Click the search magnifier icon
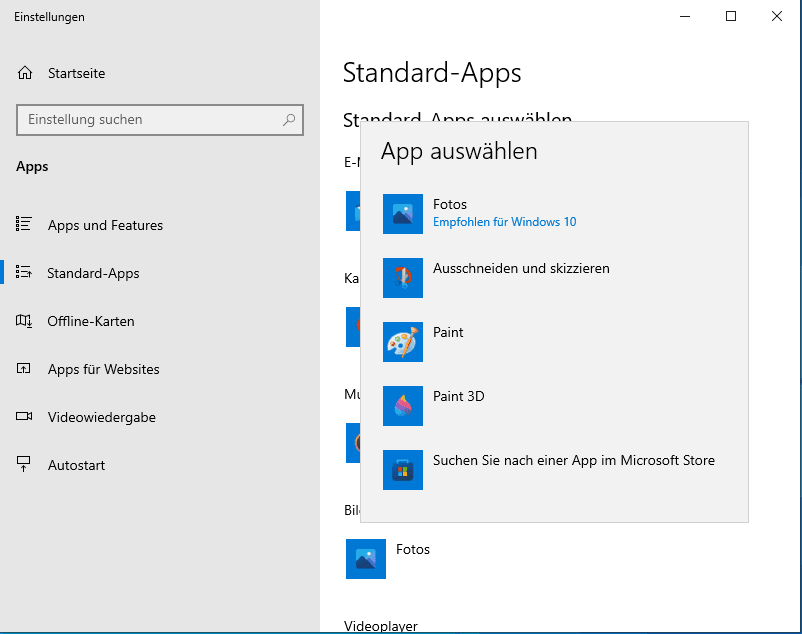802x634 pixels. pyautogui.click(x=289, y=120)
